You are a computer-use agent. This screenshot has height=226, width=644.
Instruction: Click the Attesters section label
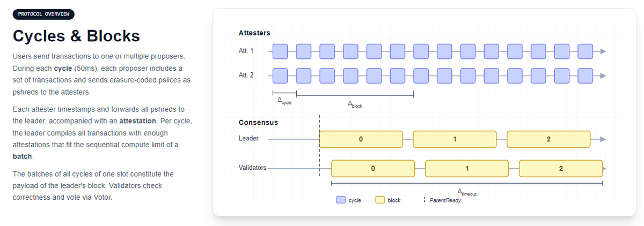pyautogui.click(x=254, y=33)
